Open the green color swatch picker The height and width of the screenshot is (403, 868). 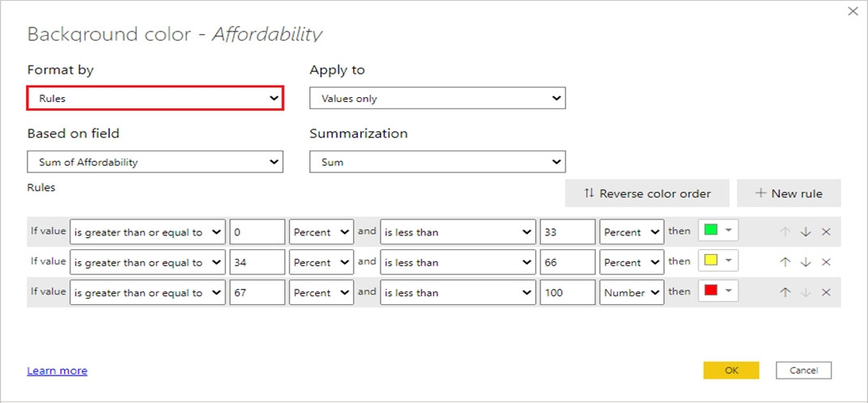[x=718, y=231]
